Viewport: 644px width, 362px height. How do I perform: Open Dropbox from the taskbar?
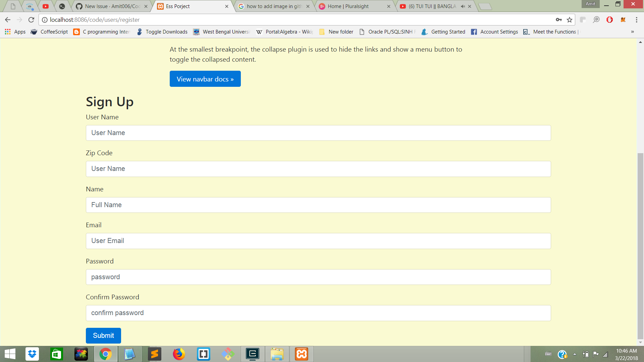coord(32,354)
